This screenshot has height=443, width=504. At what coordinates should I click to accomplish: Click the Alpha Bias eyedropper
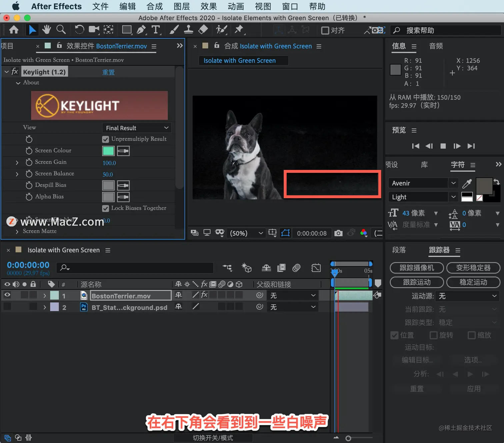(123, 197)
